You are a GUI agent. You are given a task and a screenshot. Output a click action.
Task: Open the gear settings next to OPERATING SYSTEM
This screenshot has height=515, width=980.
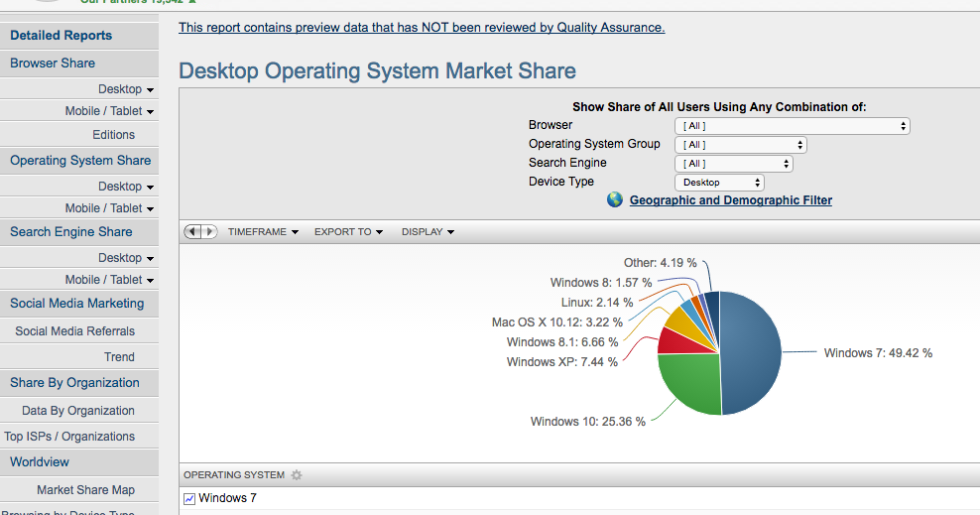[297, 475]
